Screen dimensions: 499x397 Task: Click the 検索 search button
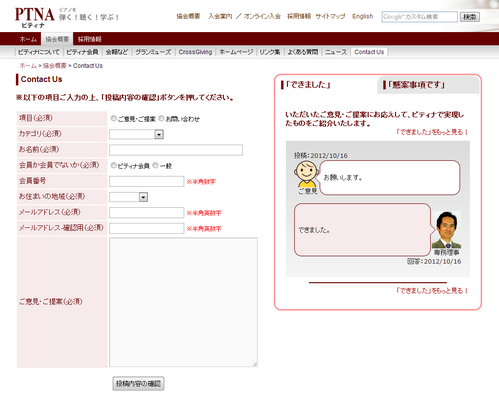pos(470,17)
